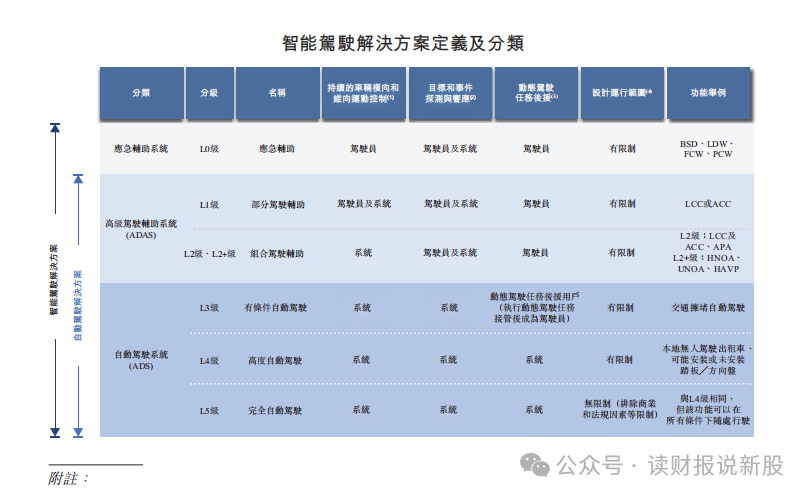Select the L5級 level cell

click(209, 411)
